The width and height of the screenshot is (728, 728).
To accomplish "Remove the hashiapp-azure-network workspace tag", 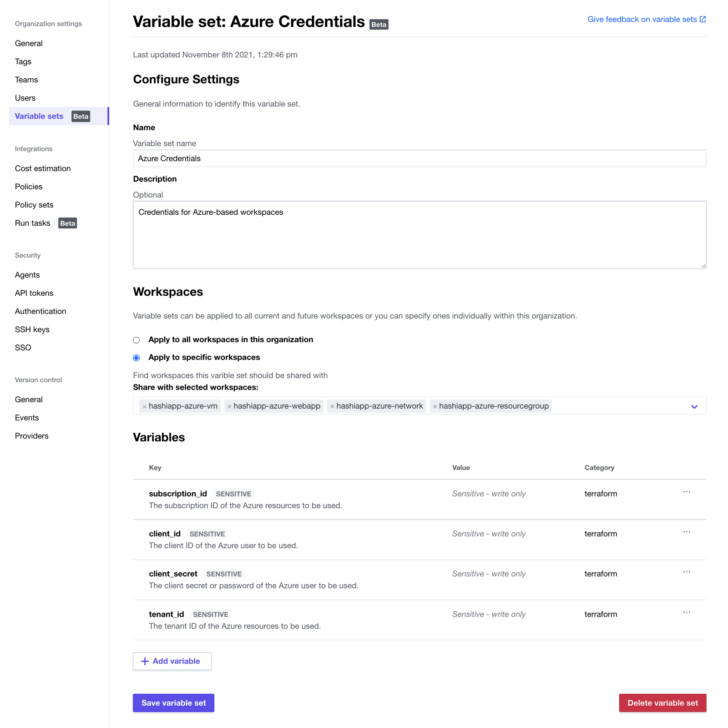I will (332, 406).
